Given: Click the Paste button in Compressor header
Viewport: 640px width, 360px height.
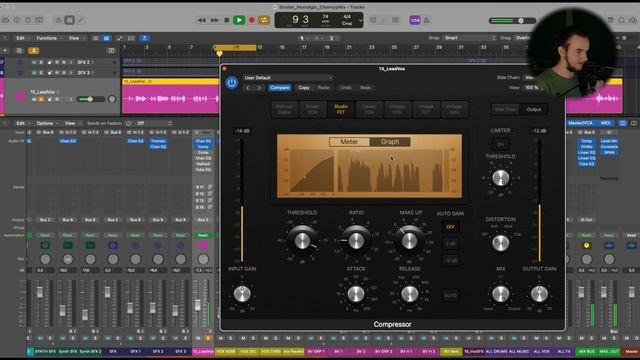Looking at the screenshot, I should click(x=323, y=88).
